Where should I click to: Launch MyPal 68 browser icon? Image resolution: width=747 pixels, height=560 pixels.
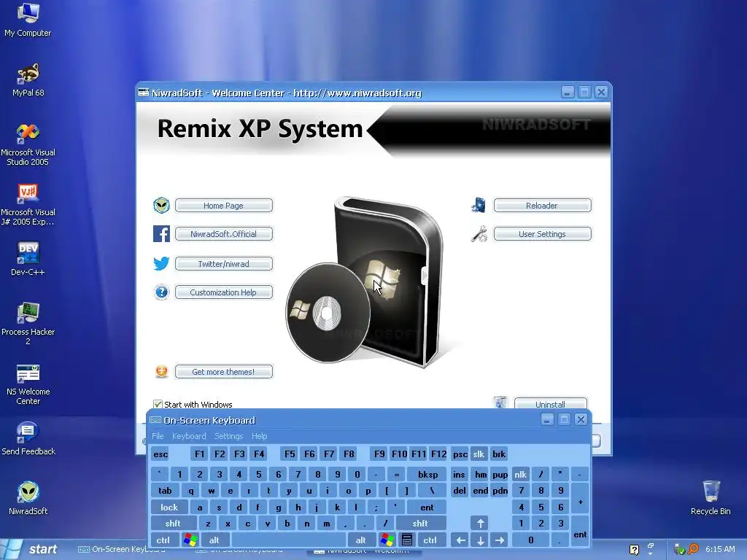click(x=28, y=79)
